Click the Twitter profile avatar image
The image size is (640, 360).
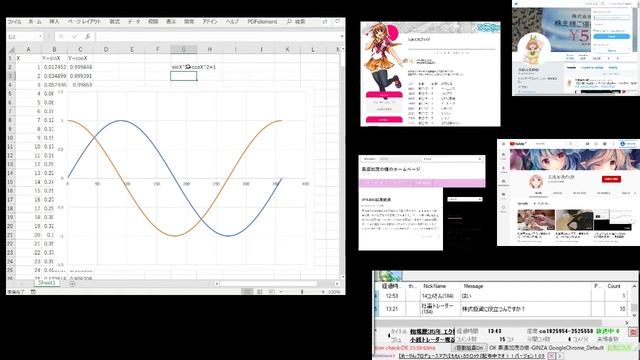[x=533, y=49]
